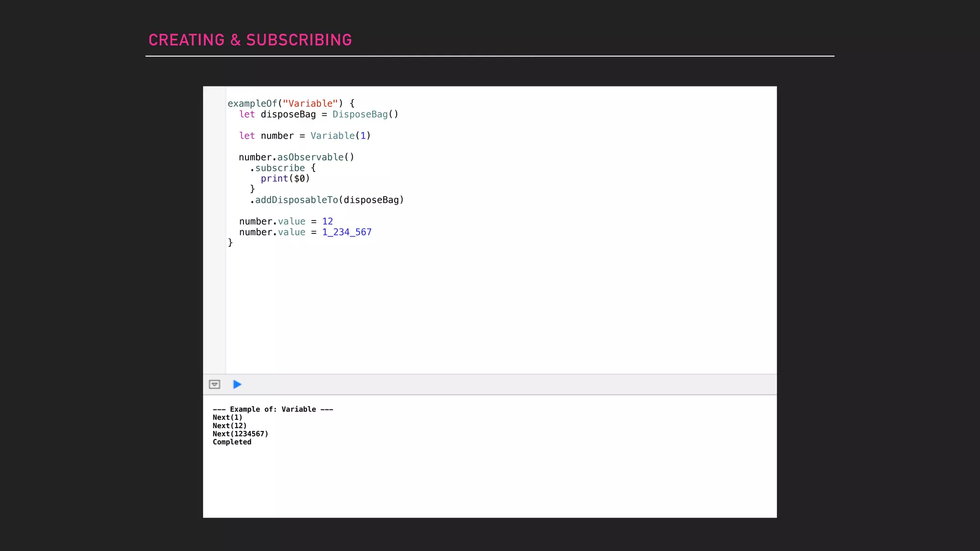Image resolution: width=980 pixels, height=551 pixels.
Task: Click the Variable(1) declaration
Action: point(340,136)
